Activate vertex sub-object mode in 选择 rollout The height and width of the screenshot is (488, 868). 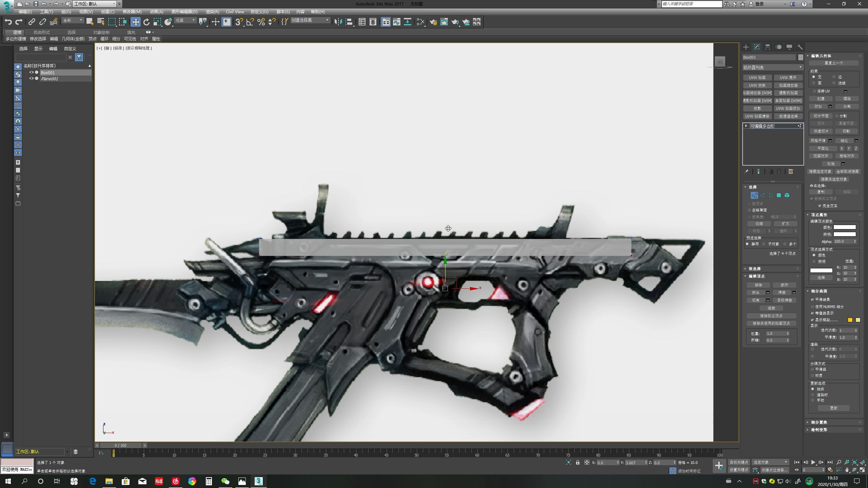pyautogui.click(x=754, y=196)
